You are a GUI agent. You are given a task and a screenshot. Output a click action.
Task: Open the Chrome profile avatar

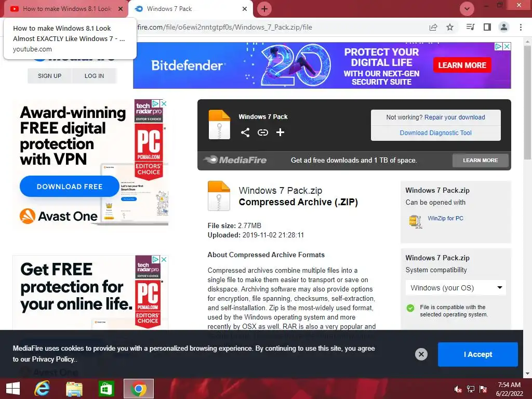coord(504,27)
